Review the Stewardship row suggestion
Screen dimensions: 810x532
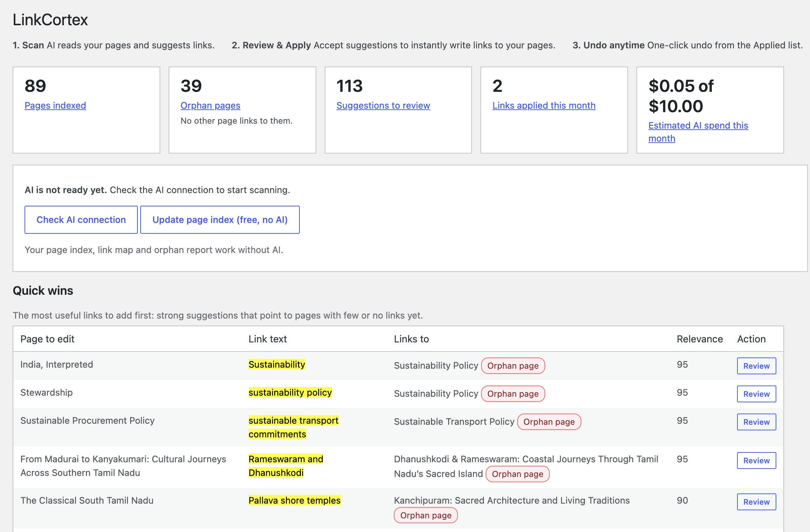[756, 394]
